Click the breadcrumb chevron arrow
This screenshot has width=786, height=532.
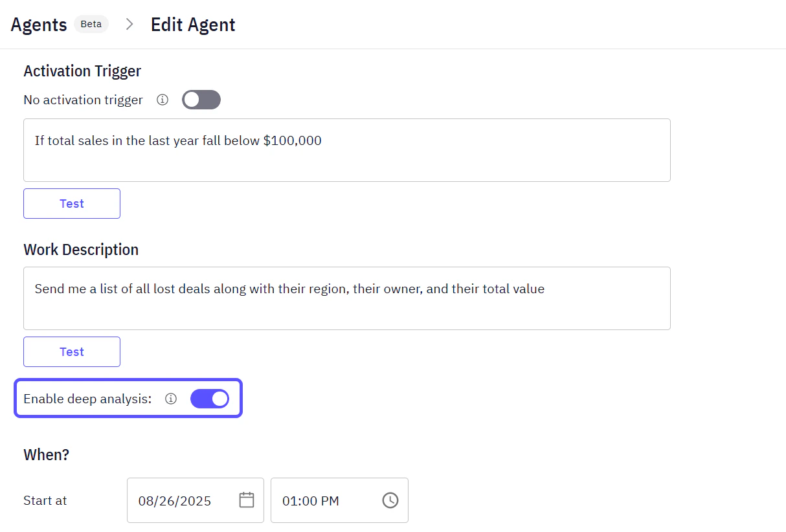pos(129,24)
